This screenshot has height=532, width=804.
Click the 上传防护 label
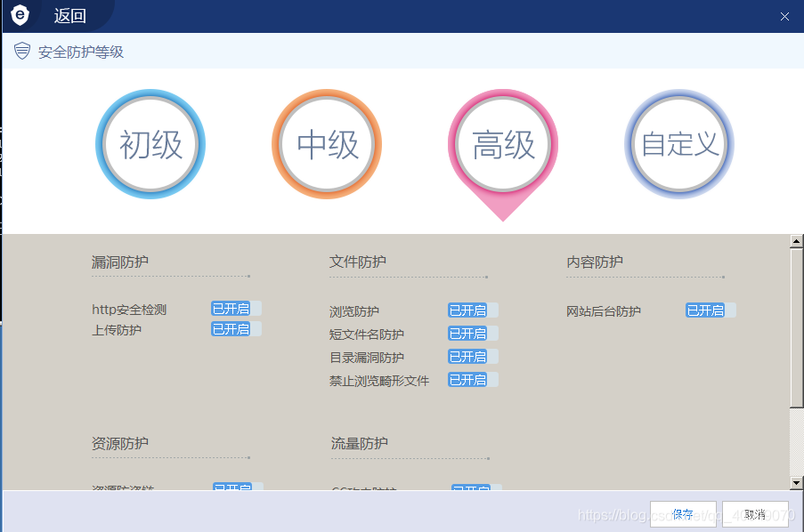click(117, 330)
